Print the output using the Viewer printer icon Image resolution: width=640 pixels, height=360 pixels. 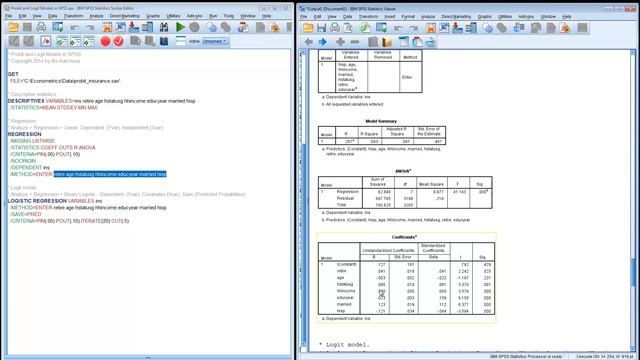coord(335,28)
